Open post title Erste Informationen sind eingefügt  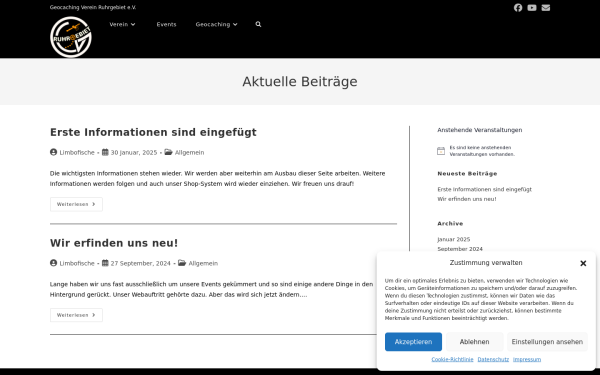coord(153,132)
